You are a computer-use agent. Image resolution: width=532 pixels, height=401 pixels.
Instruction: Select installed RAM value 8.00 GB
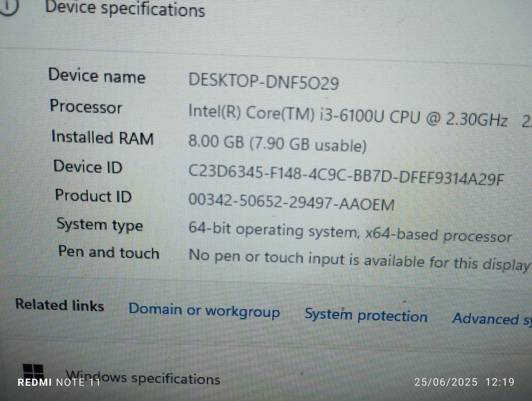[x=278, y=144]
